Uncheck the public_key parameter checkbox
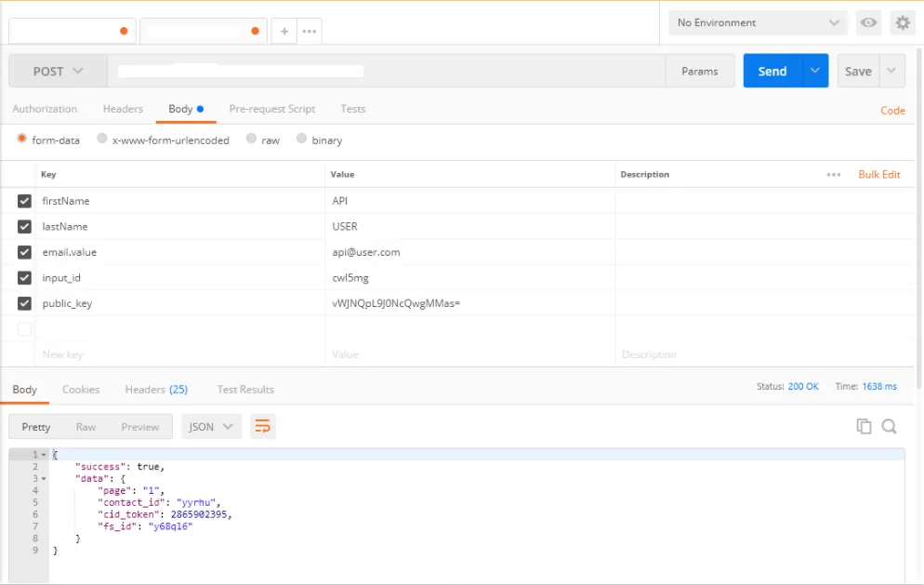 click(24, 304)
